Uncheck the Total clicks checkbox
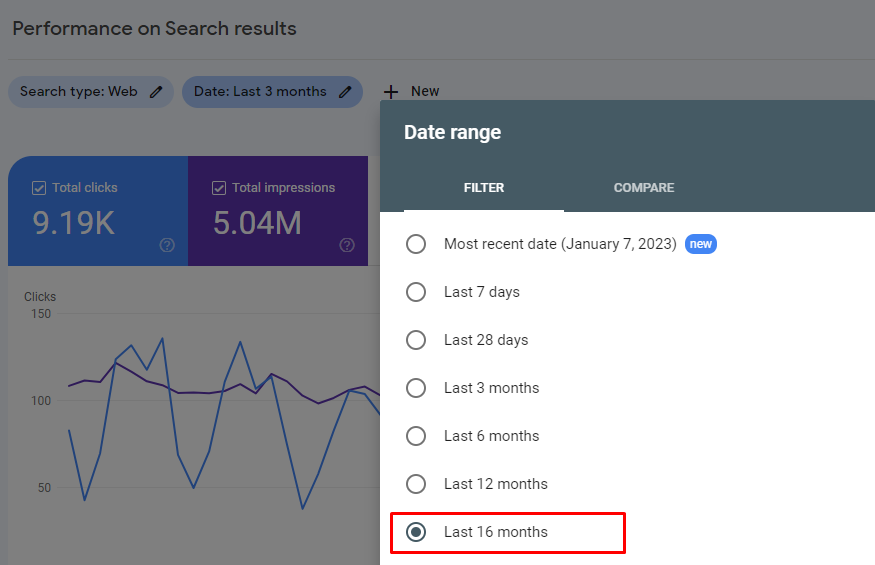This screenshot has width=875, height=565. (x=39, y=188)
